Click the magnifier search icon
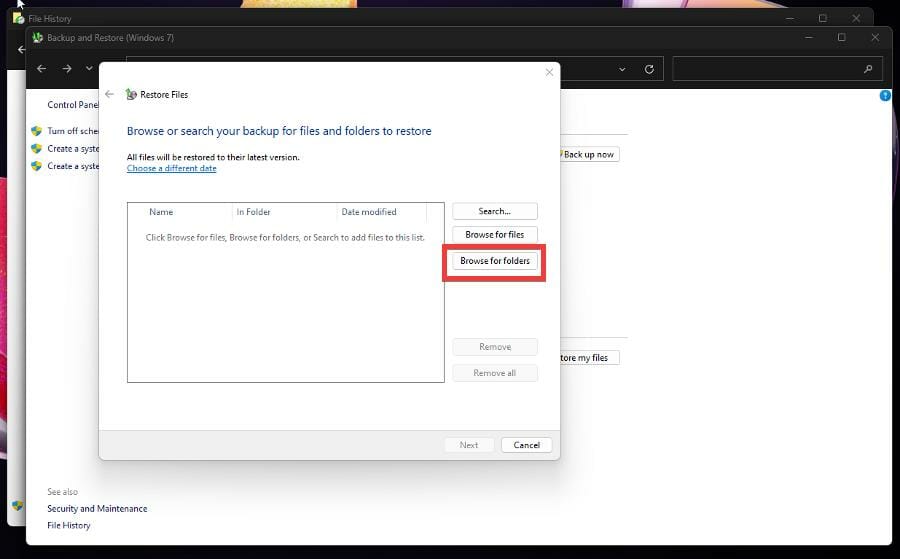 (868, 69)
